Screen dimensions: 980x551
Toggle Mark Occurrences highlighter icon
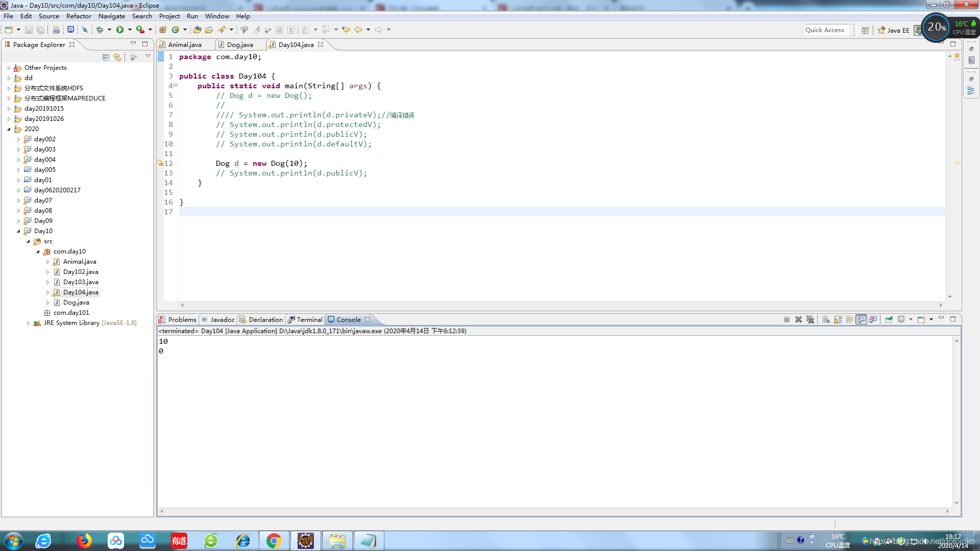click(x=256, y=30)
